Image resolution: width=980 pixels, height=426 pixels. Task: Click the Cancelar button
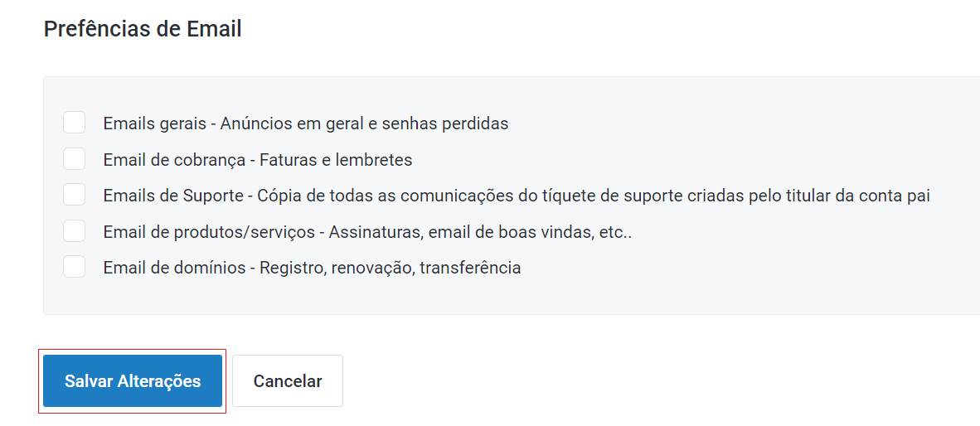click(288, 381)
